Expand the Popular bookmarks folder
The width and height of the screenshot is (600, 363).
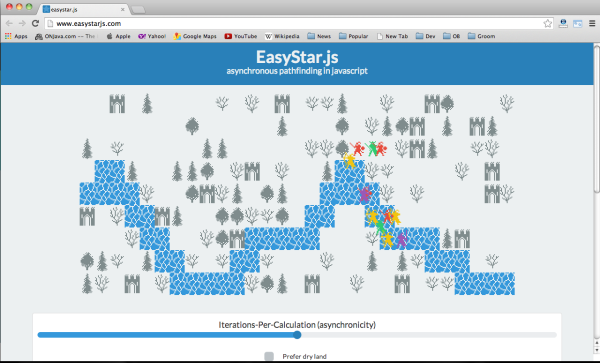pyautogui.click(x=354, y=36)
